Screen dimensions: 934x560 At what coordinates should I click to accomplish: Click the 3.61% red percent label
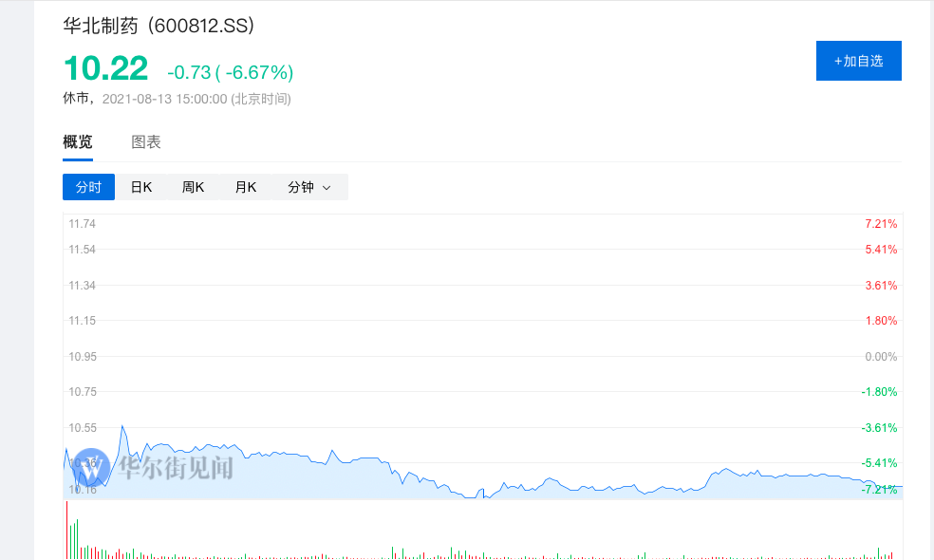pyautogui.click(x=881, y=286)
